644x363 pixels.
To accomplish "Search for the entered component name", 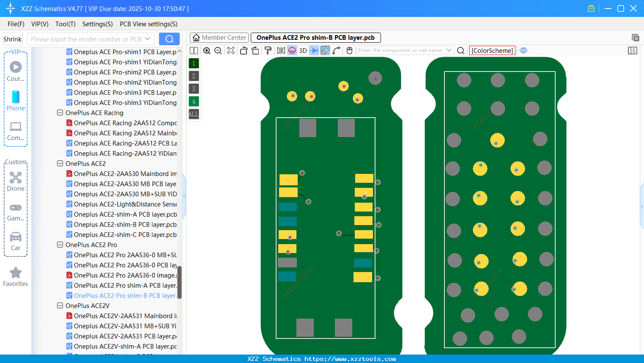I will click(461, 51).
